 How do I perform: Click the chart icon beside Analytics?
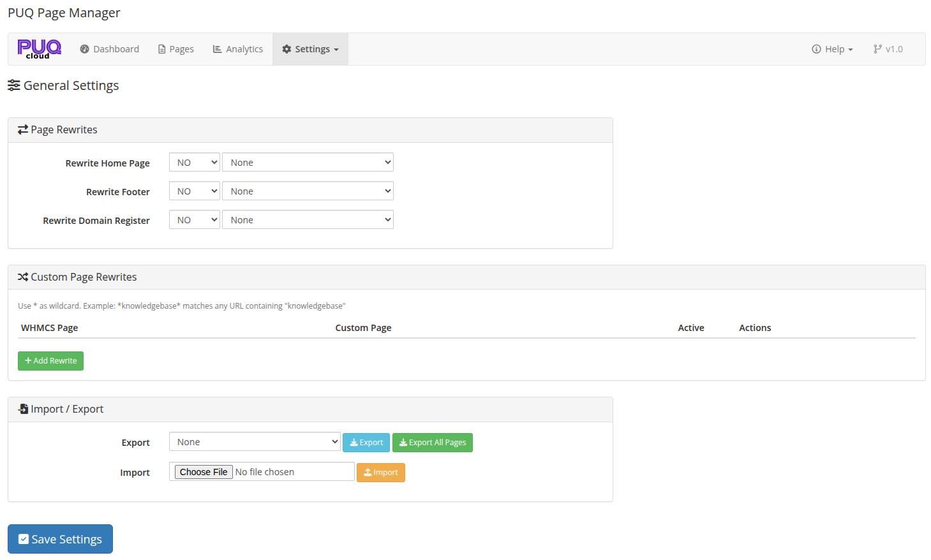coord(218,48)
